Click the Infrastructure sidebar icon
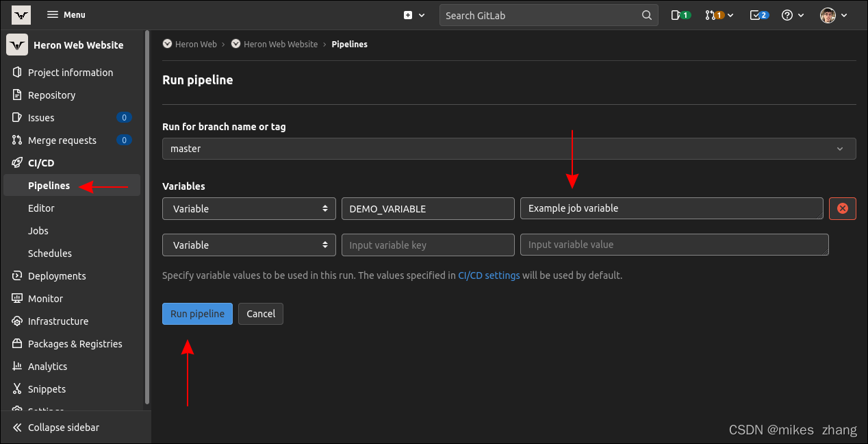The width and height of the screenshot is (868, 444). [17, 321]
